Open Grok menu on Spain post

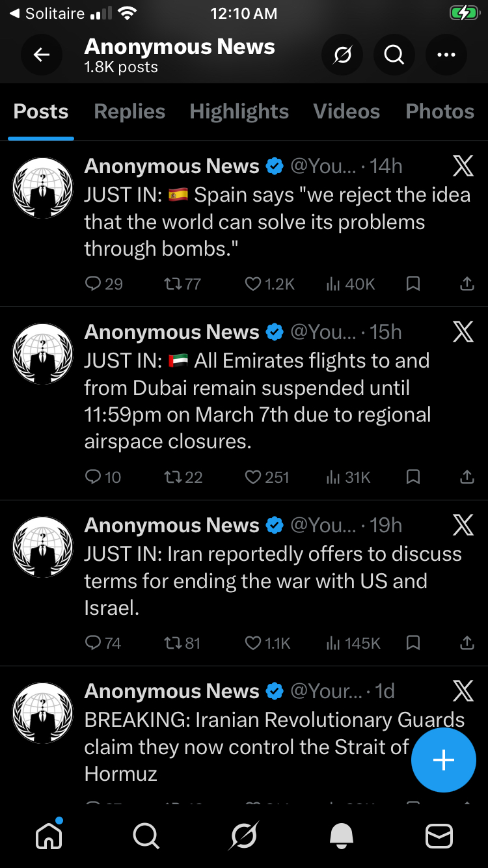(x=463, y=167)
